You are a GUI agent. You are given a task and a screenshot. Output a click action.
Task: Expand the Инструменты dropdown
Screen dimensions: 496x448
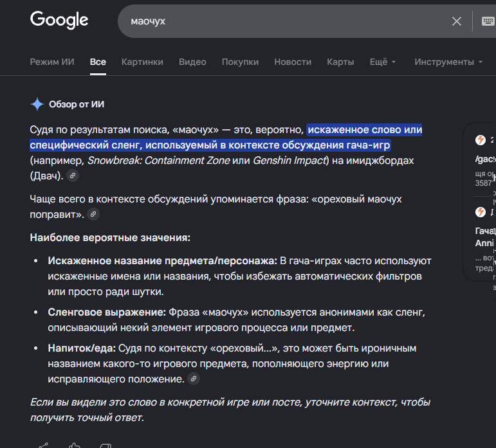point(448,62)
